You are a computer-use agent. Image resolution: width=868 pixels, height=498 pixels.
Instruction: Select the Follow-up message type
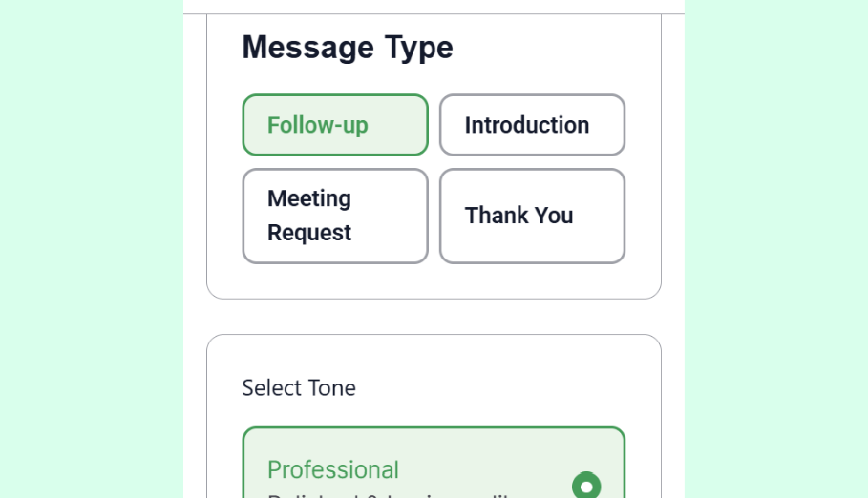[334, 125]
